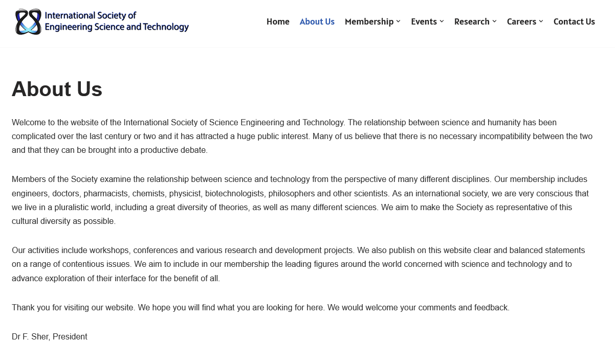
Task: Click the 'Dr F. Sher, President' signature
Action: tap(50, 337)
